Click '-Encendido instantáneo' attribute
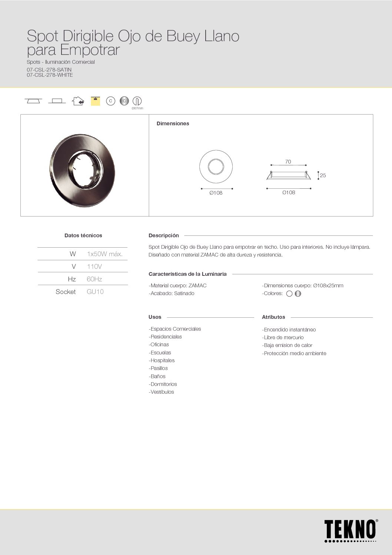Viewport: 392px width, 555px height. (289, 330)
